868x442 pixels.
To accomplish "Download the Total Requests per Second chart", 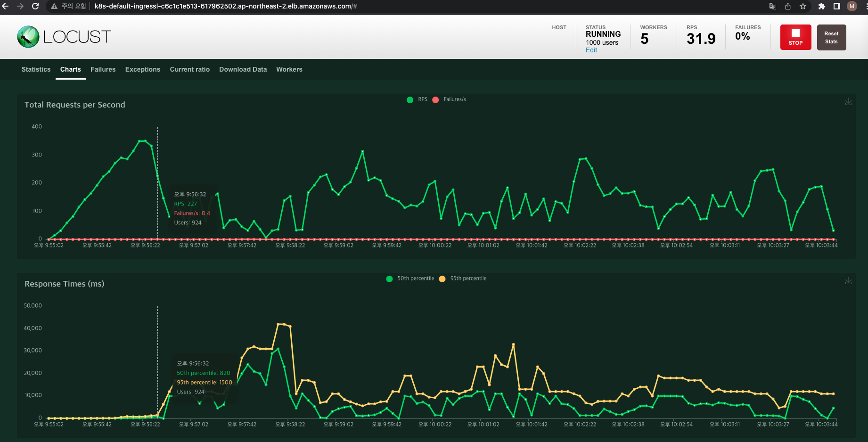I will tap(849, 102).
